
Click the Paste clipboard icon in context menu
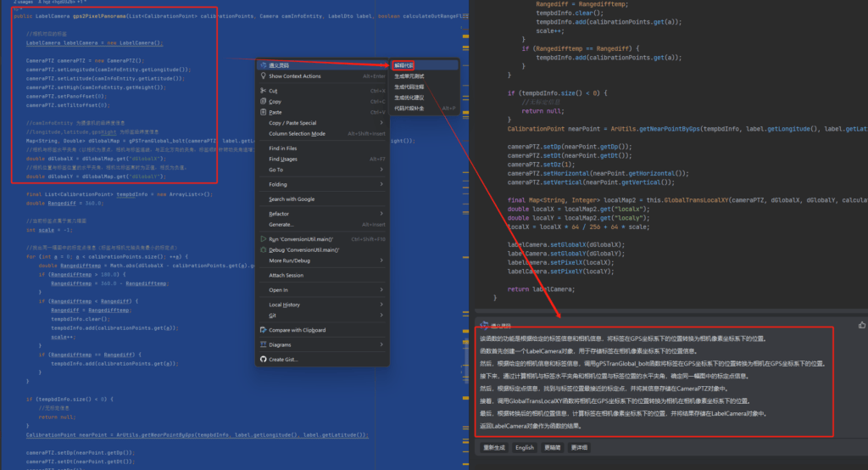(263, 112)
